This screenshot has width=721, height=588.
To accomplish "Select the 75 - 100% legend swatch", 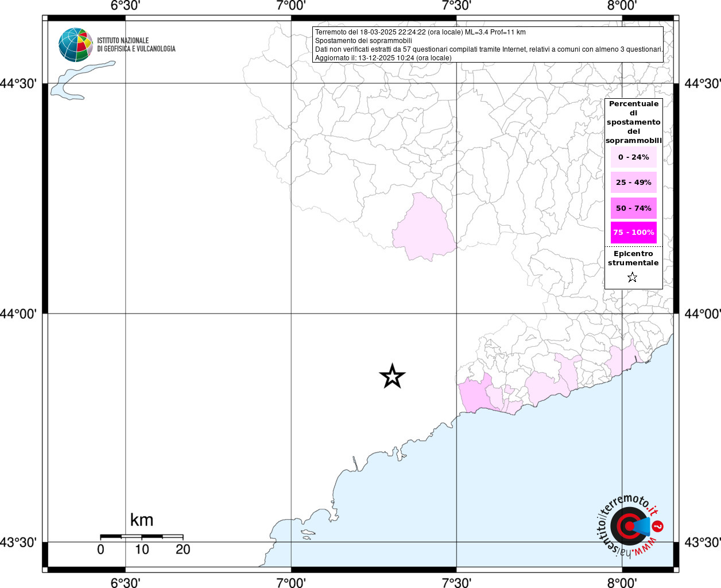I will pyautogui.click(x=634, y=233).
